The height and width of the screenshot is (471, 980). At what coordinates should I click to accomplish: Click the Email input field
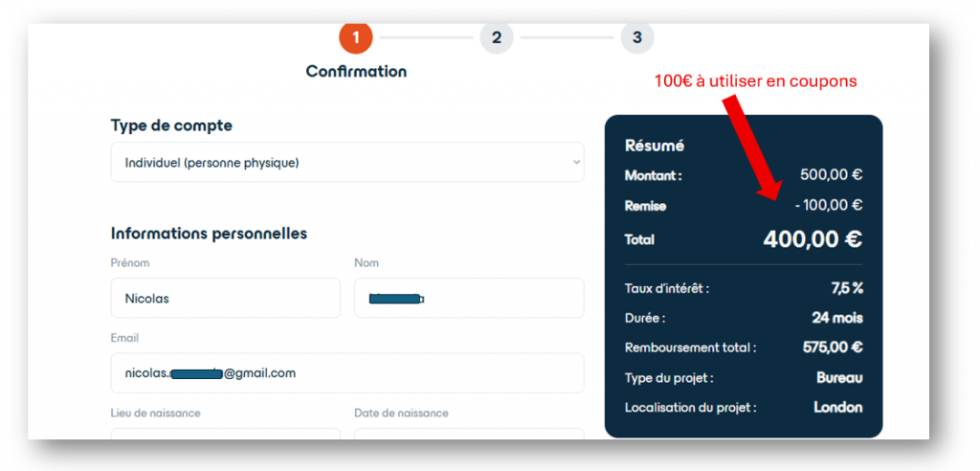[347, 373]
